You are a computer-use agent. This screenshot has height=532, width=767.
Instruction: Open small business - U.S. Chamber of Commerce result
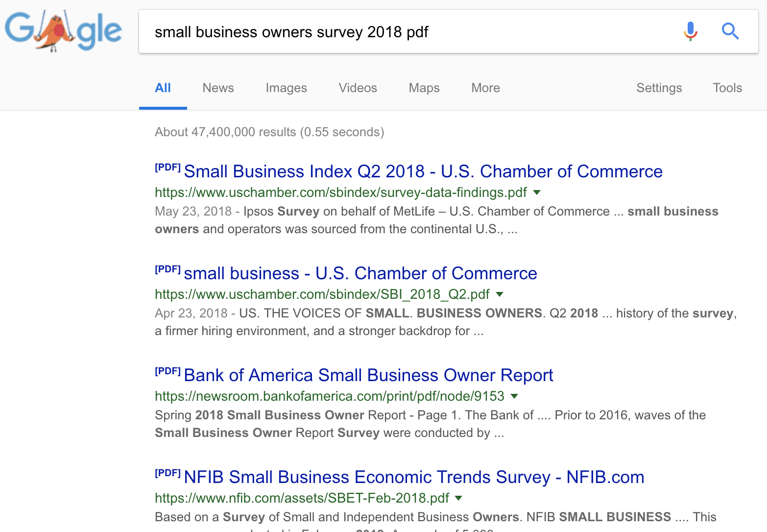[360, 273]
